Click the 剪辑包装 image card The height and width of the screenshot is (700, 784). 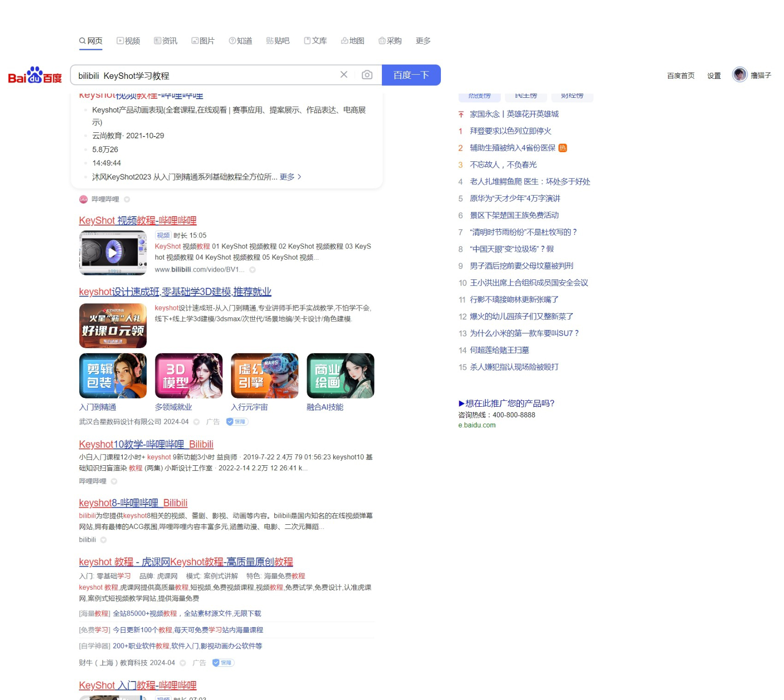pos(113,376)
